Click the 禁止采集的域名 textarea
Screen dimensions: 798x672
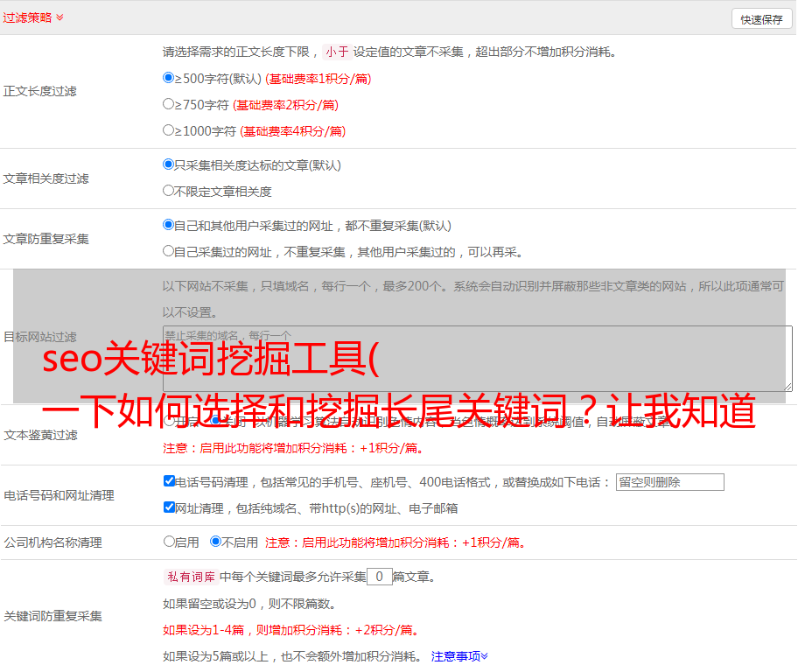click(x=477, y=358)
